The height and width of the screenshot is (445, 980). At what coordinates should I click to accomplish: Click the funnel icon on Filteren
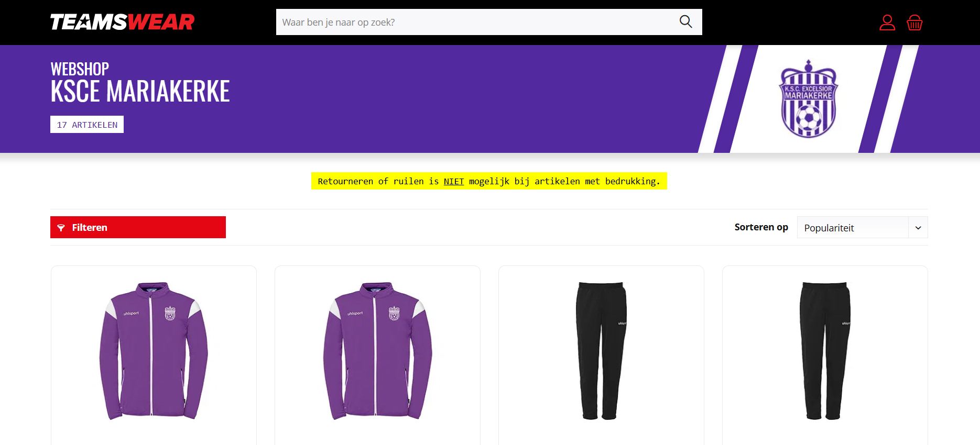click(61, 228)
